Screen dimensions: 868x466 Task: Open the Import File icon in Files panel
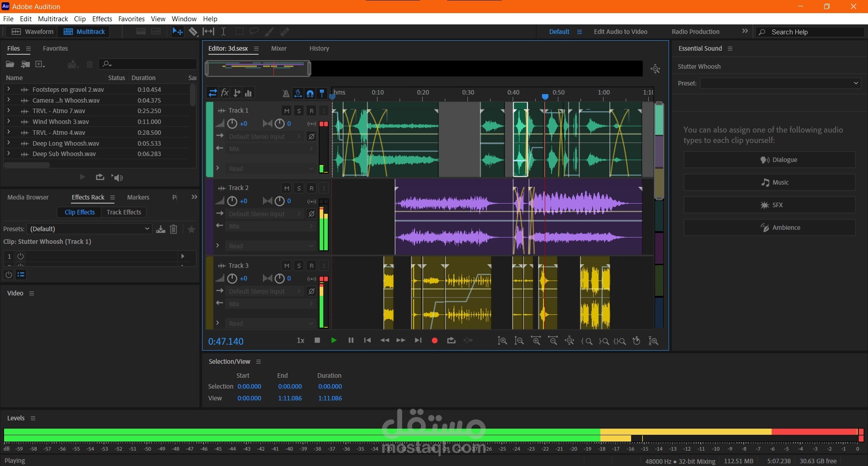pyautogui.click(x=25, y=64)
